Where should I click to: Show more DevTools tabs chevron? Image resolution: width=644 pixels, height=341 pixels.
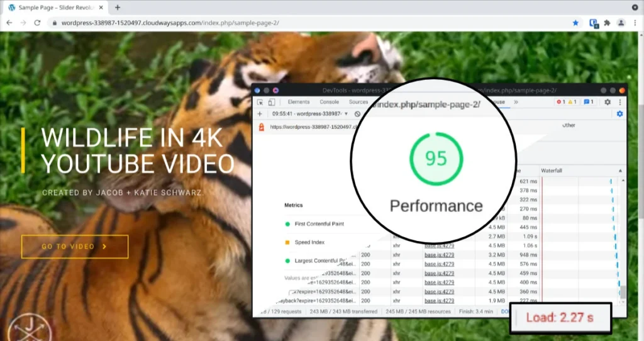coord(516,102)
